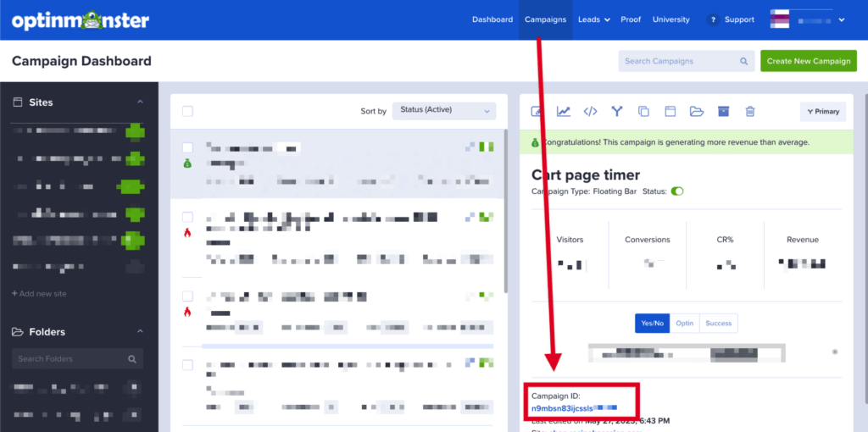Click the Conversions stat label
The width and height of the screenshot is (868, 432).
[x=647, y=240]
